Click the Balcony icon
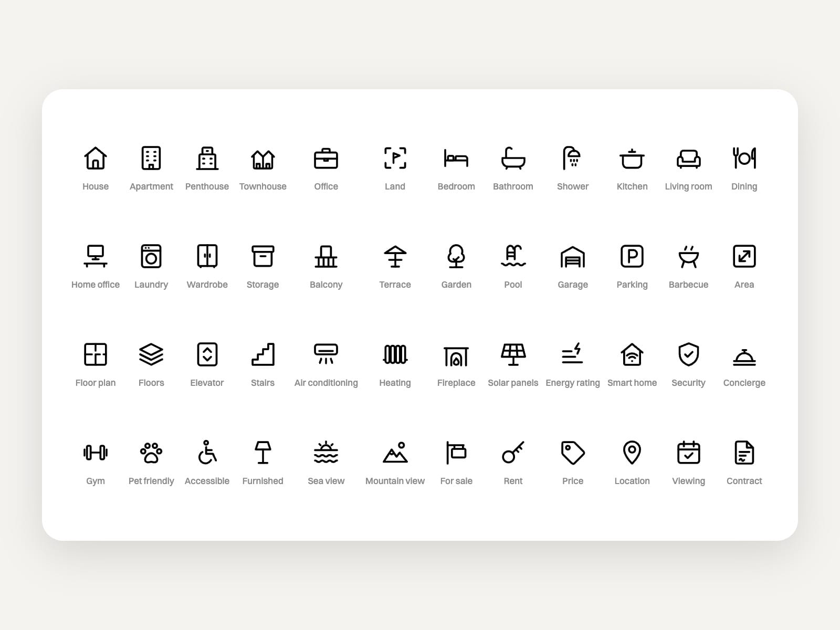 (x=326, y=257)
